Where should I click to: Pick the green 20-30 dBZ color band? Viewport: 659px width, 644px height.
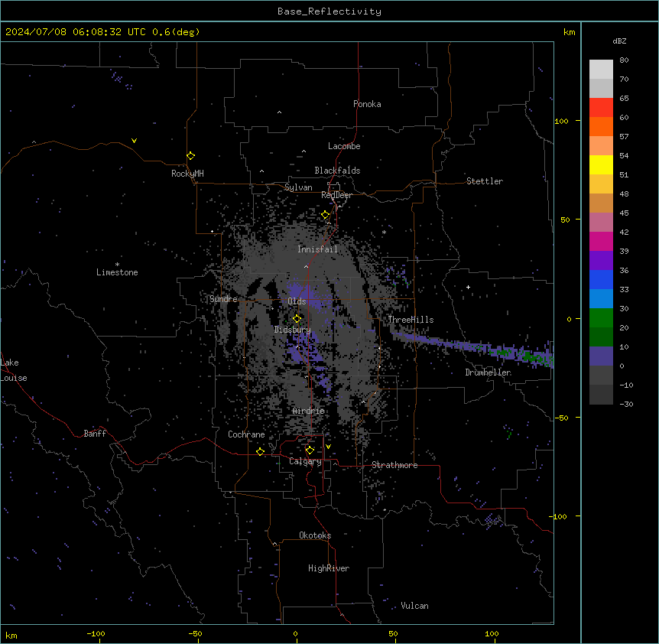[x=601, y=318]
